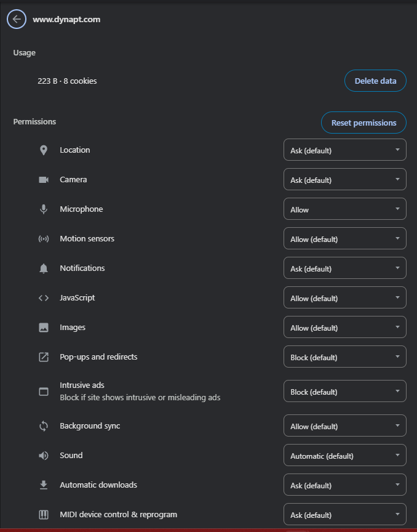Click the Background sync icon
Screen dimensions: 417x532
(x=44, y=426)
